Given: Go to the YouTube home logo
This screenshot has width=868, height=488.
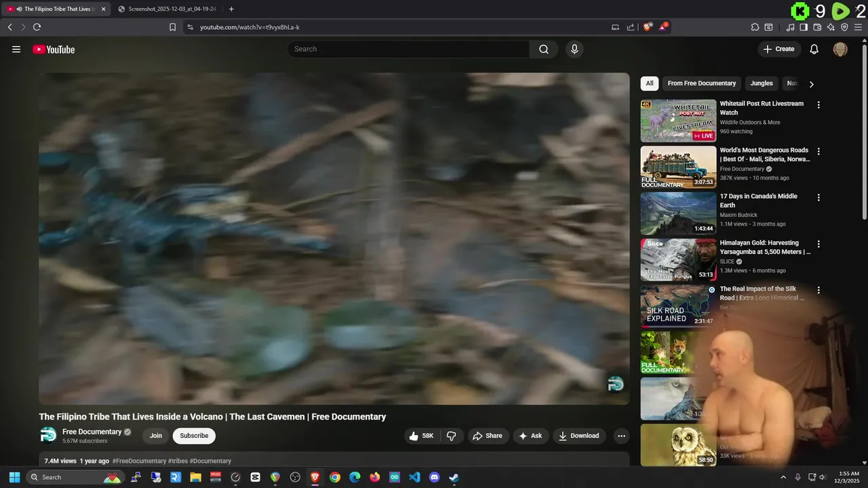Looking at the screenshot, I should pos(54,49).
